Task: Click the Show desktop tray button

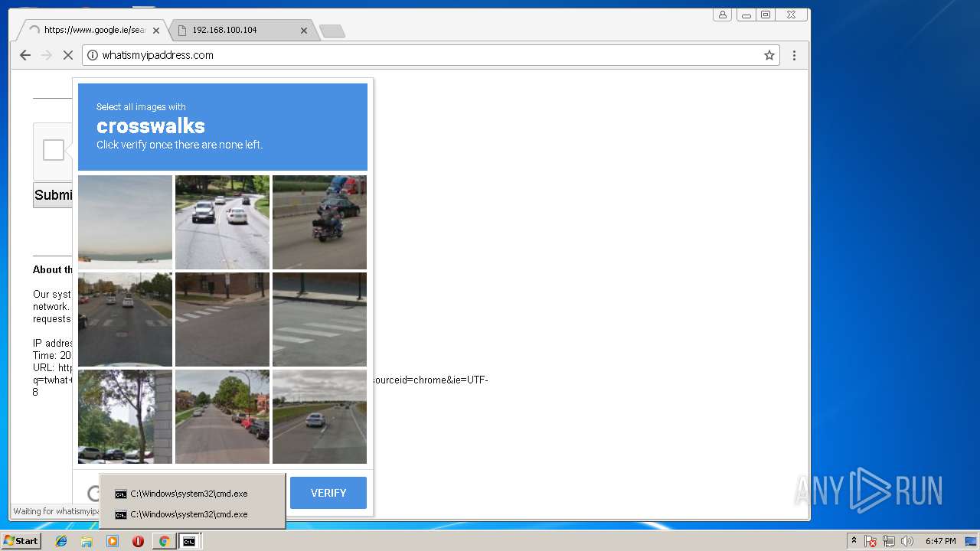Action: pos(971,541)
